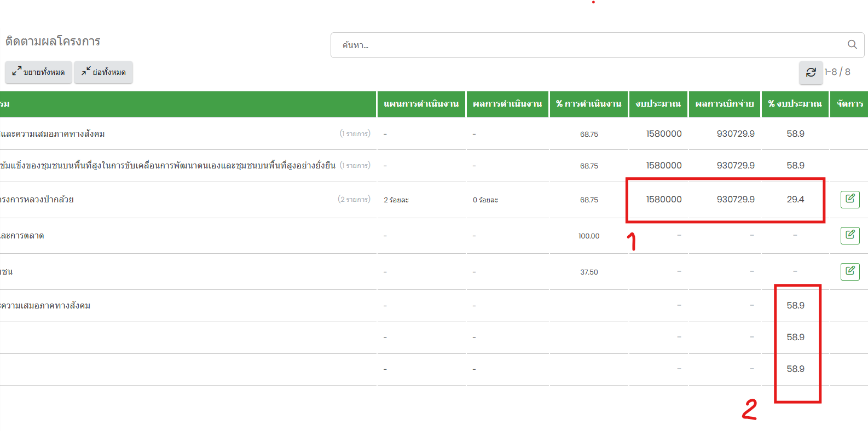868x431 pixels.
Task: Select the และการตลาด row name
Action: pyautogui.click(x=22, y=236)
